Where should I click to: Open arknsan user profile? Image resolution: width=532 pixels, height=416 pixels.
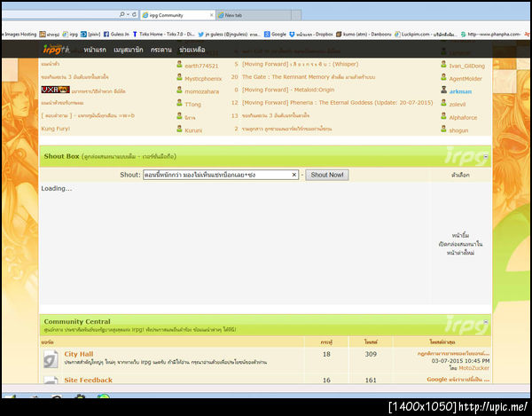tap(460, 91)
